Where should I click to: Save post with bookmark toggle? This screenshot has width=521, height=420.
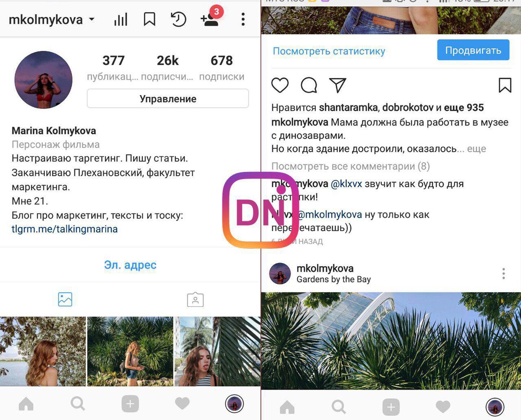click(505, 85)
